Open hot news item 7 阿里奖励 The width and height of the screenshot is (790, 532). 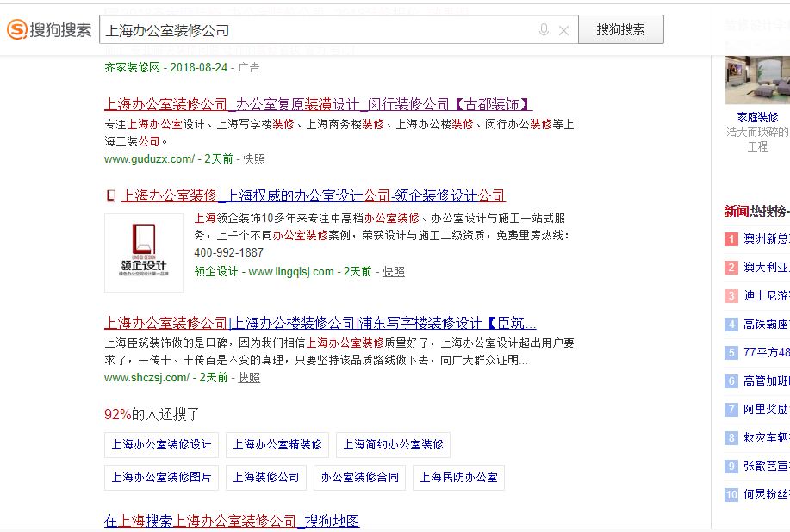tap(767, 409)
